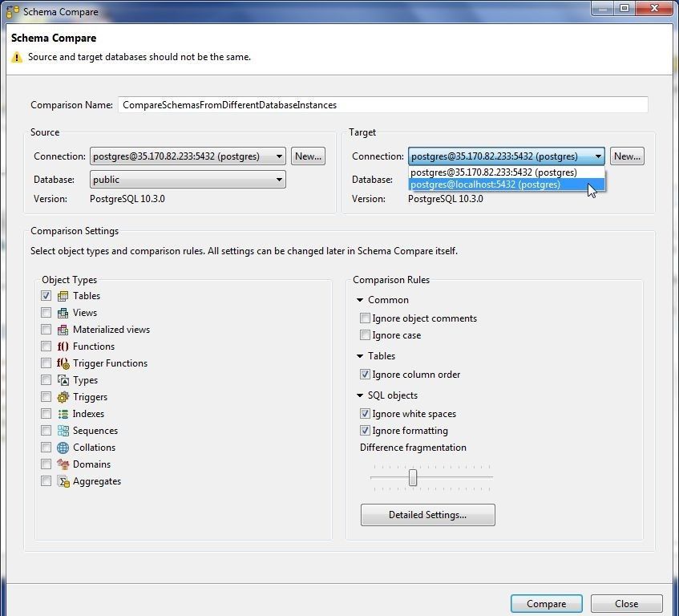This screenshot has height=616, width=679.
Task: Click New... next to Source connection
Action: click(309, 156)
